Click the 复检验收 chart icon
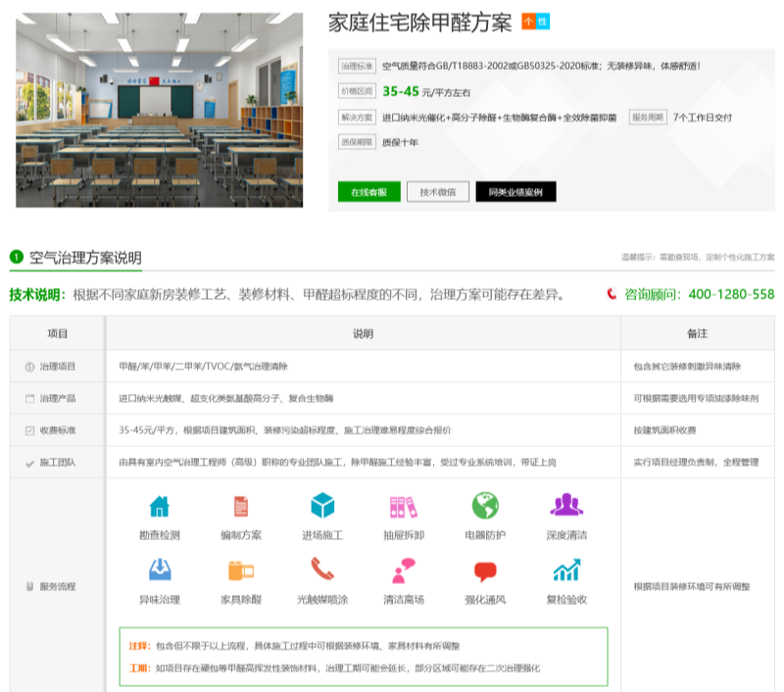Viewport: 784px width, 692px height. click(x=566, y=569)
